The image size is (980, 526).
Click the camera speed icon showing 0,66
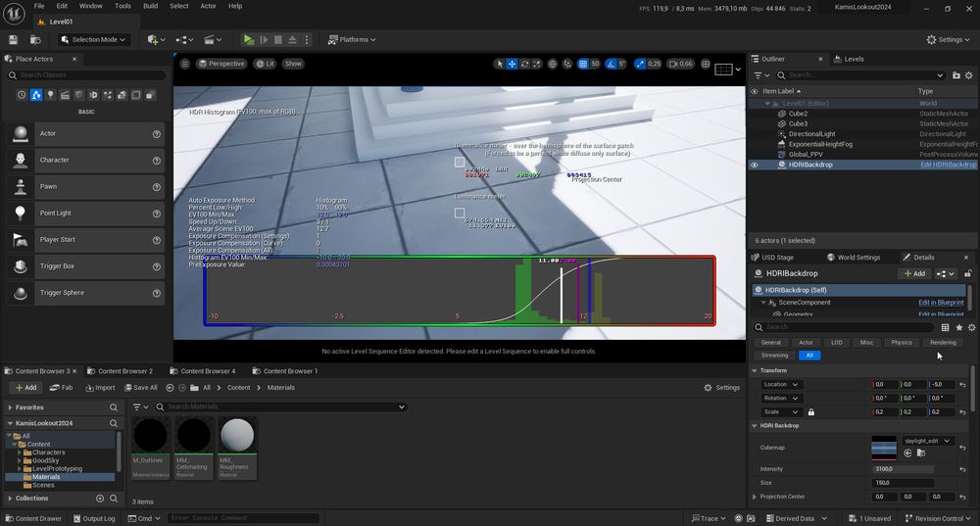click(x=681, y=64)
